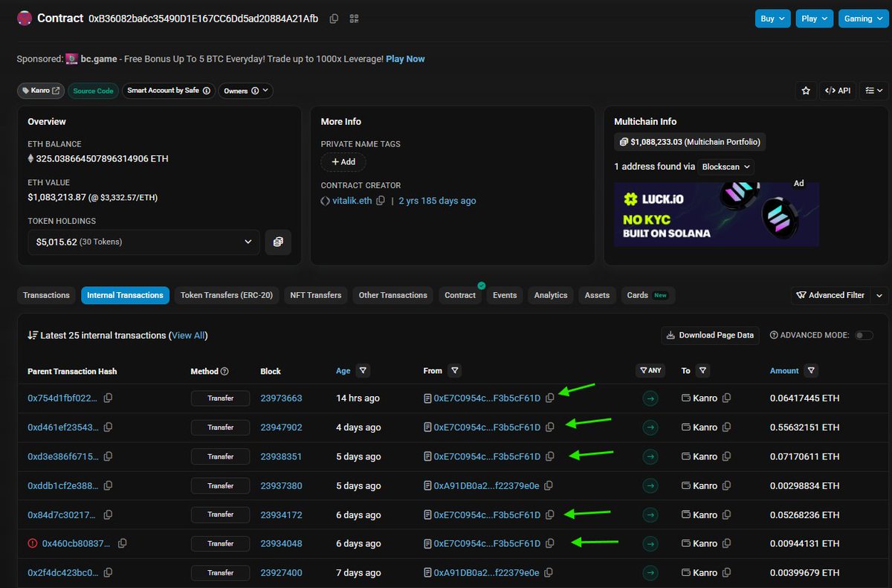The image size is (892, 588).
Task: Open the vitalik.eth creator link
Action: [352, 201]
